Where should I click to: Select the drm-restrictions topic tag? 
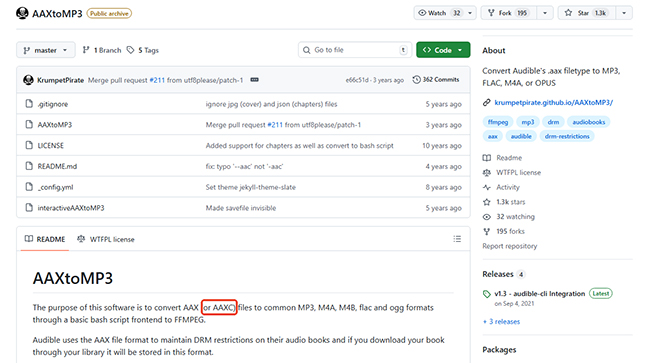coord(567,136)
